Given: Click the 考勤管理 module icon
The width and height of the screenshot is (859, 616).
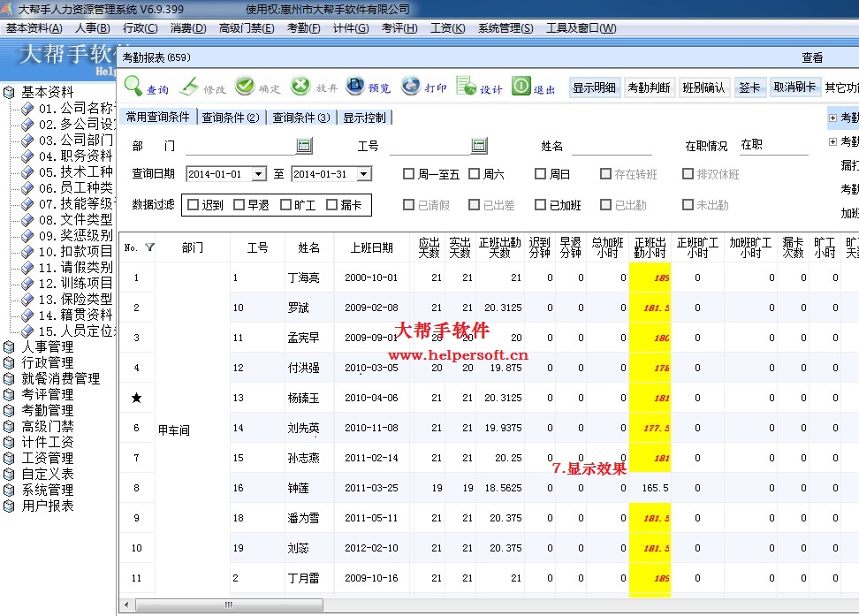Looking at the screenshot, I should (x=9, y=410).
